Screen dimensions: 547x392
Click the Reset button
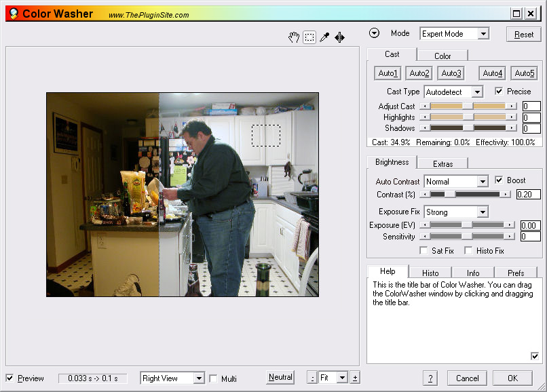coord(524,34)
